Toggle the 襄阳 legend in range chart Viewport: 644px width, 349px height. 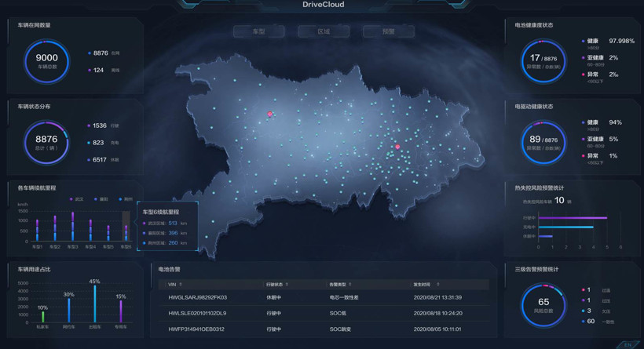[101, 199]
